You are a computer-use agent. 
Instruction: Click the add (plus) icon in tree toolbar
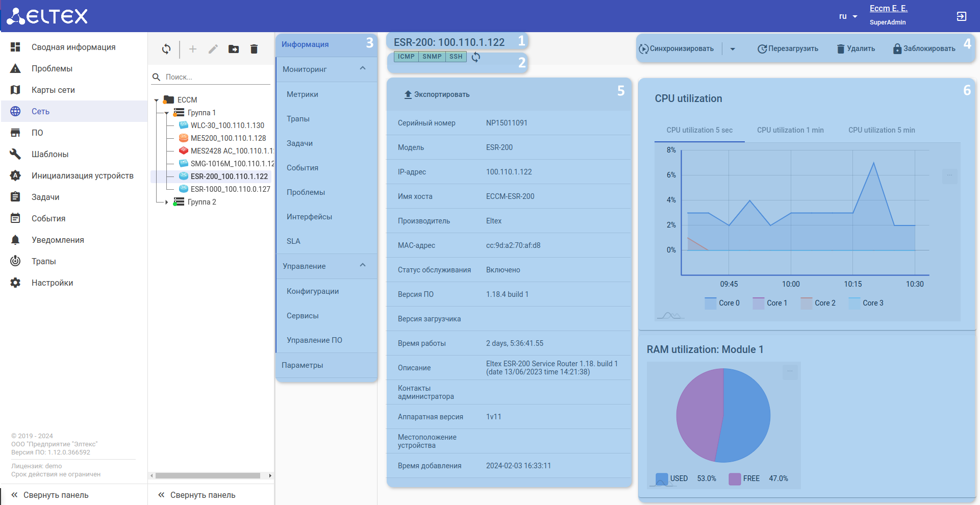(193, 49)
